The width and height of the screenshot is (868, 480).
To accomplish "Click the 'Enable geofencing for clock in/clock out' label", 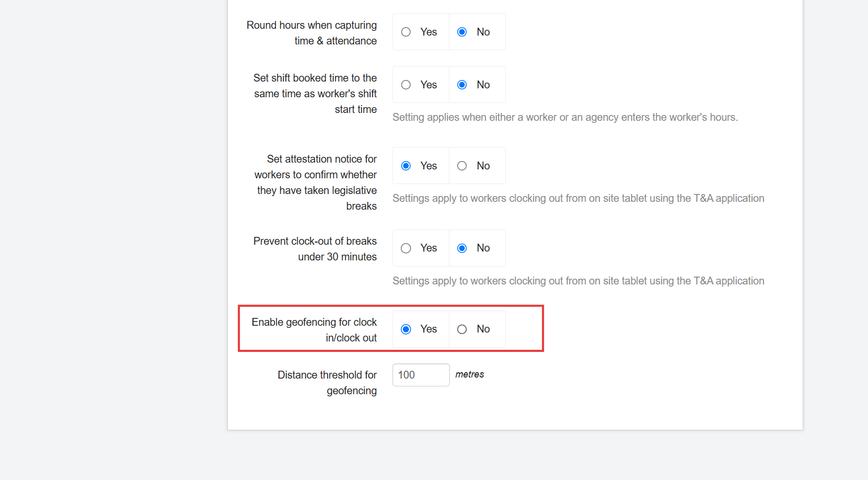I will click(x=314, y=330).
